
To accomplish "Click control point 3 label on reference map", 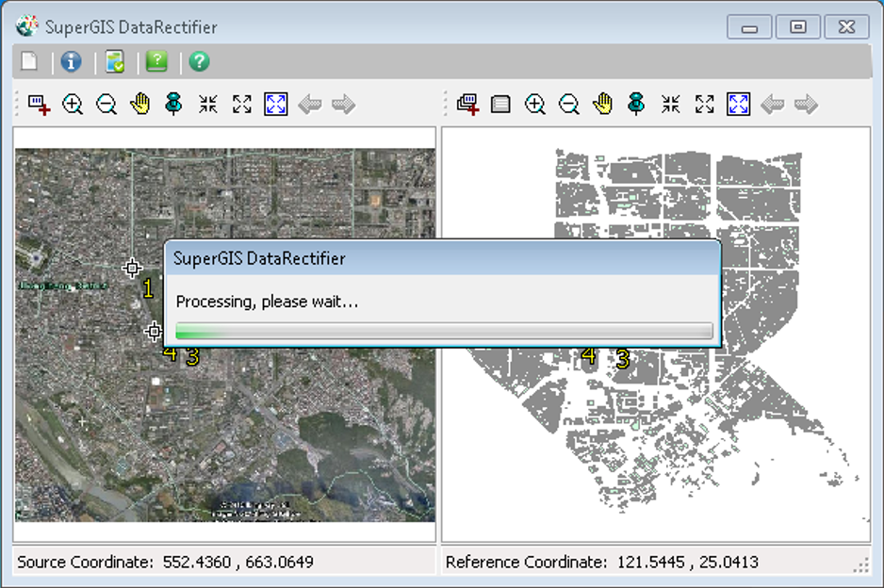I will tap(622, 359).
